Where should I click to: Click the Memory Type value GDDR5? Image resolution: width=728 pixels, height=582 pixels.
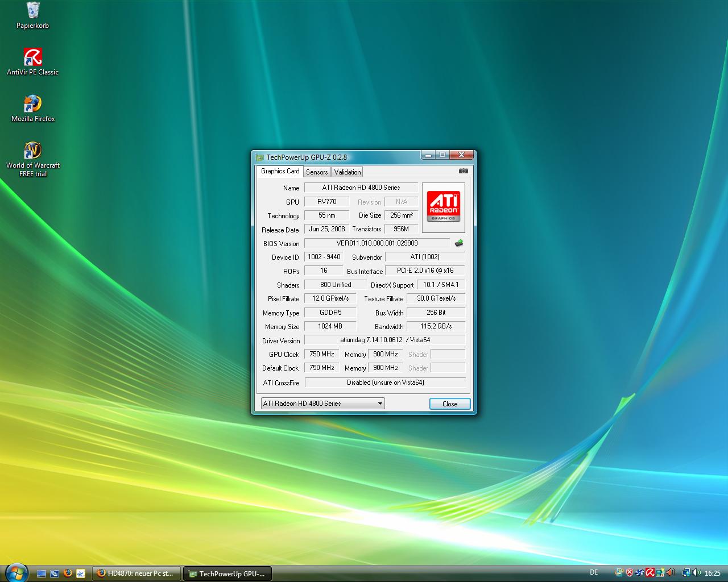(x=330, y=313)
